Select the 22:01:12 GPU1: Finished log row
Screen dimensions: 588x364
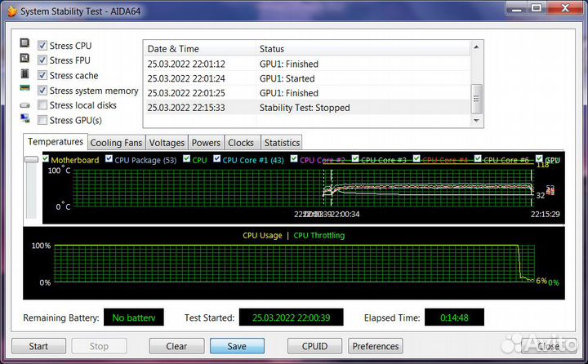click(x=307, y=64)
